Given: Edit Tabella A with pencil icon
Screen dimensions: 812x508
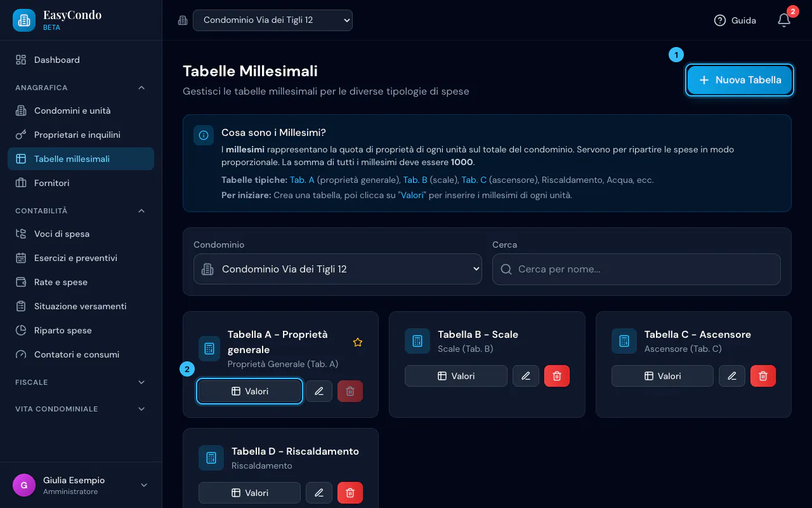Looking at the screenshot, I should (319, 391).
